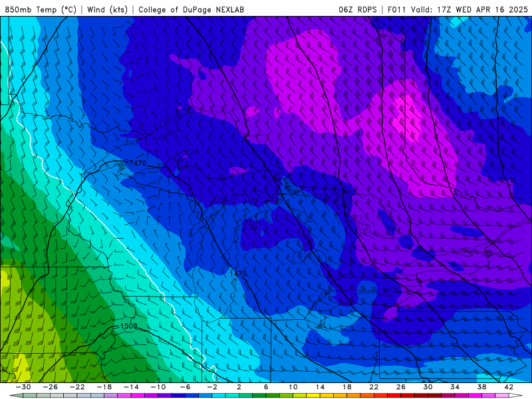The image size is (532, 399).
Task: Pick the gray swatch under the -30 tick
Action: click(x=30, y=396)
